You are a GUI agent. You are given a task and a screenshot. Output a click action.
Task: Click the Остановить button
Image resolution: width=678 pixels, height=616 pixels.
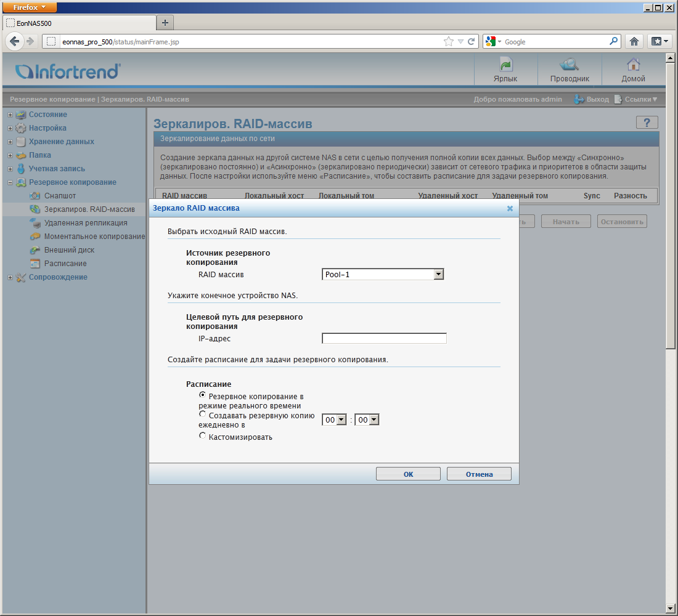[x=622, y=222]
